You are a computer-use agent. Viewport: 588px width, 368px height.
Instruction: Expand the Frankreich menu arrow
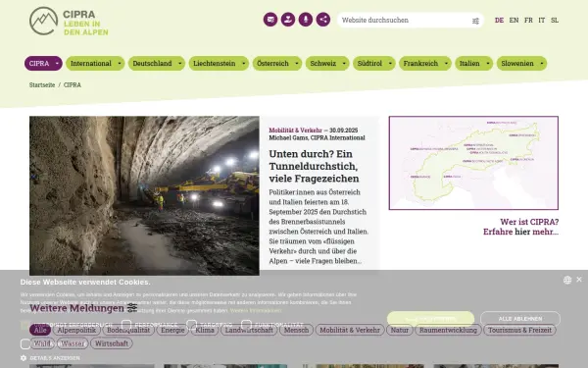pyautogui.click(x=446, y=64)
